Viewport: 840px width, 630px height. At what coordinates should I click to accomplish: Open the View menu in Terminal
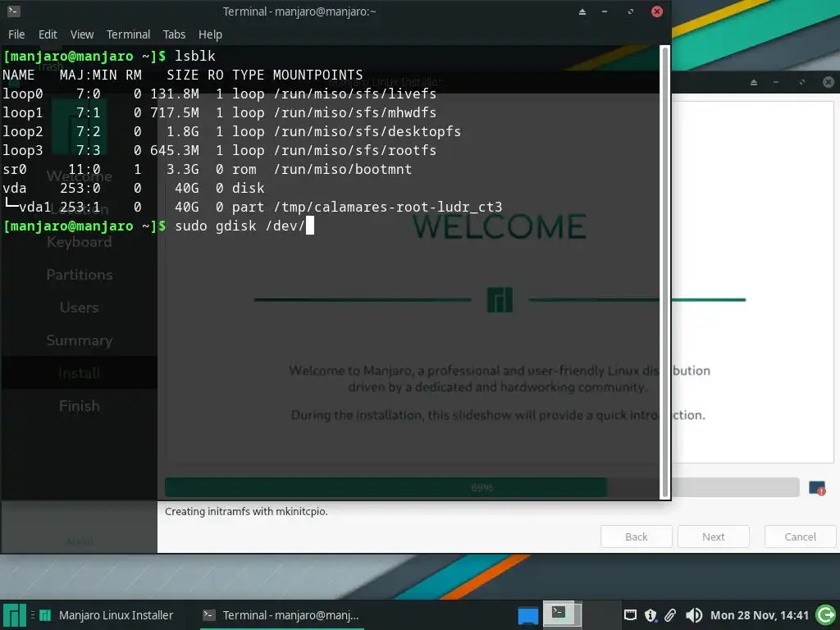82,34
